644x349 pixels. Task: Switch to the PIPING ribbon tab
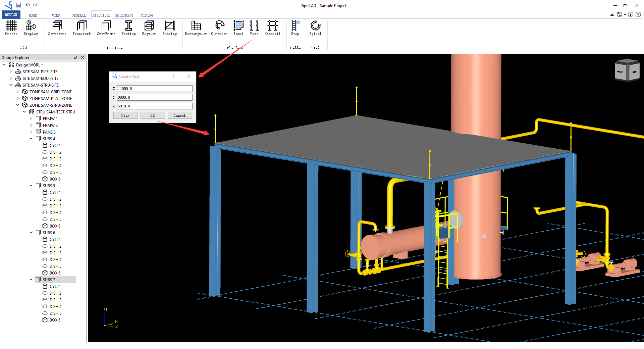pos(147,15)
